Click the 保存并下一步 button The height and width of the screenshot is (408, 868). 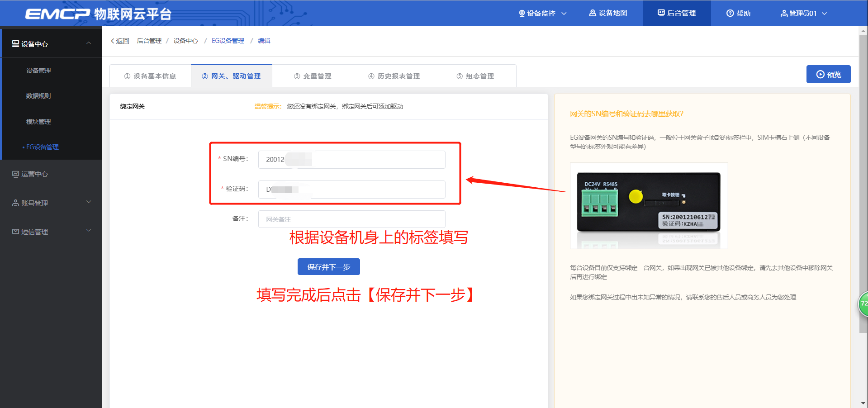click(x=328, y=267)
